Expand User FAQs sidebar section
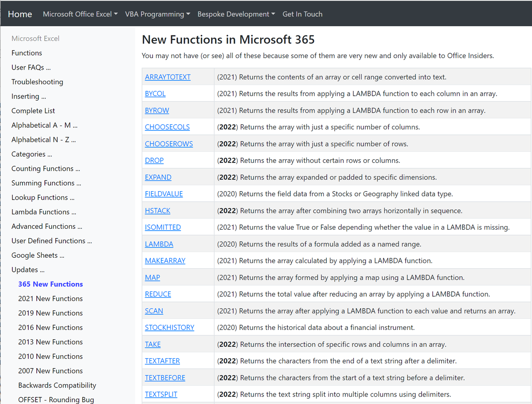This screenshot has width=532, height=404. click(x=31, y=67)
